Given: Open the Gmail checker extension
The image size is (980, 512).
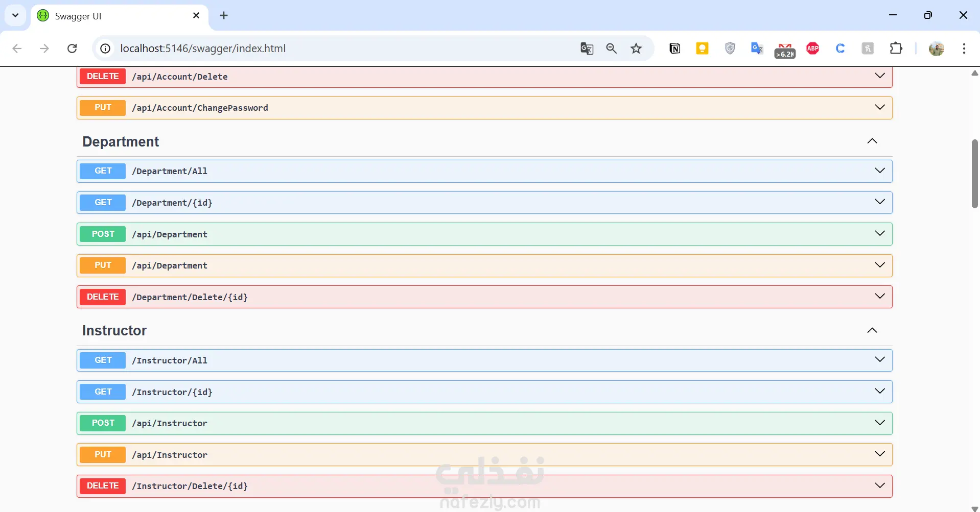Looking at the screenshot, I should point(785,51).
